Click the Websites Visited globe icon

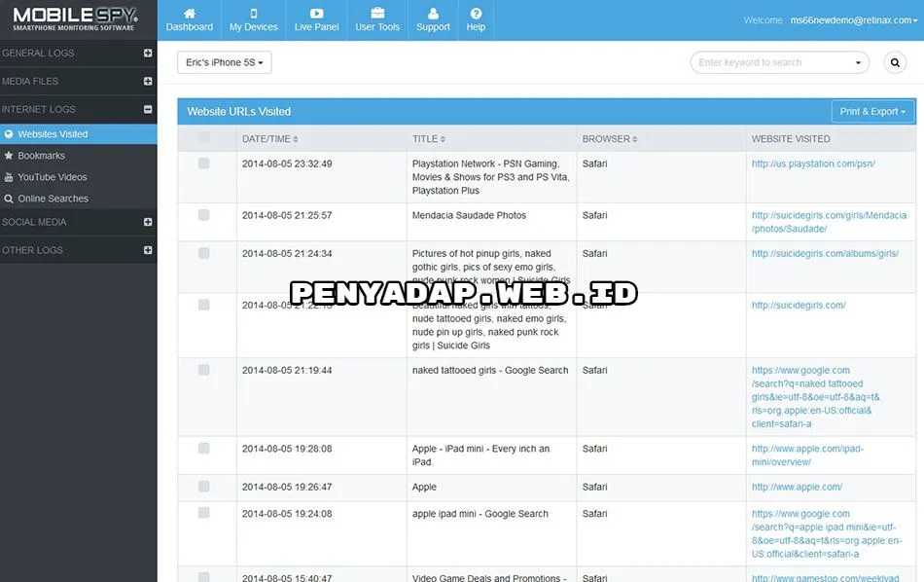point(9,134)
